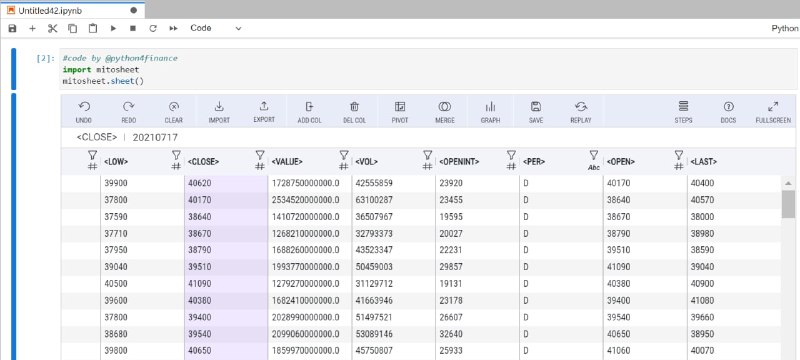Select the cell containing 40620
The image size is (800, 360).
[x=226, y=183]
